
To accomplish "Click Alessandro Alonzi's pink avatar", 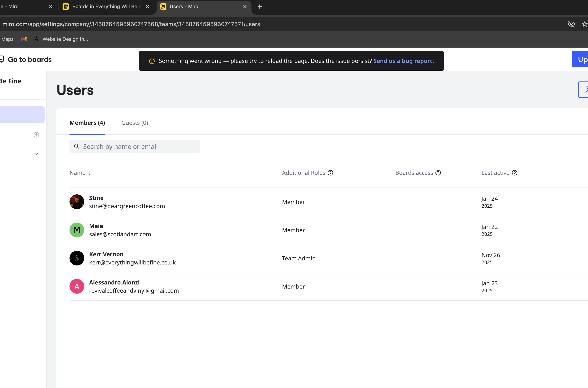I will pos(77,286).
